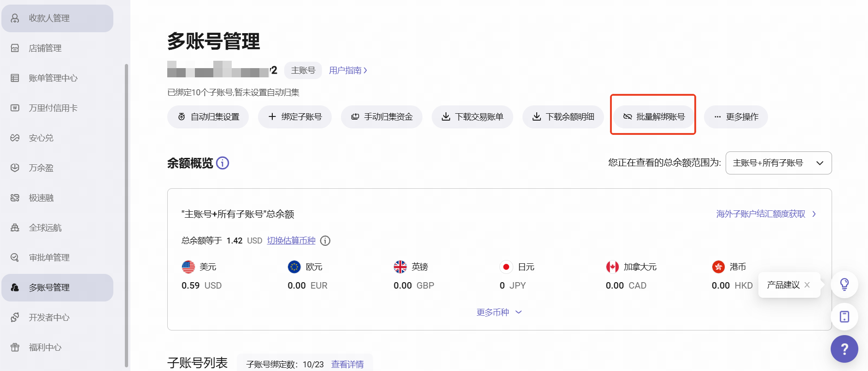Open the 用户指南 link
Image resolution: width=868 pixels, height=371 pixels.
point(348,70)
